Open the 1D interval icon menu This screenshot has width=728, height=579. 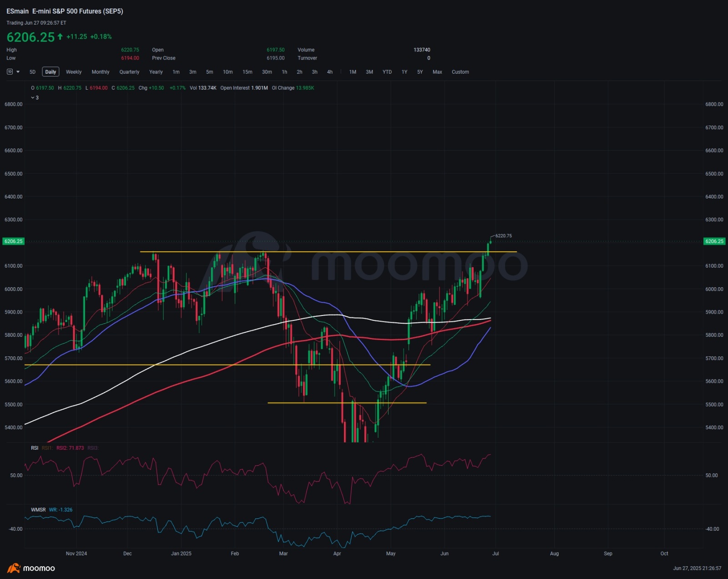pos(10,72)
